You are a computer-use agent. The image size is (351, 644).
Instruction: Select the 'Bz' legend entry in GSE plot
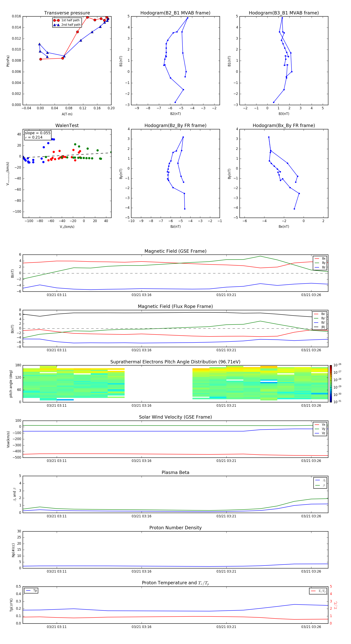(x=320, y=267)
